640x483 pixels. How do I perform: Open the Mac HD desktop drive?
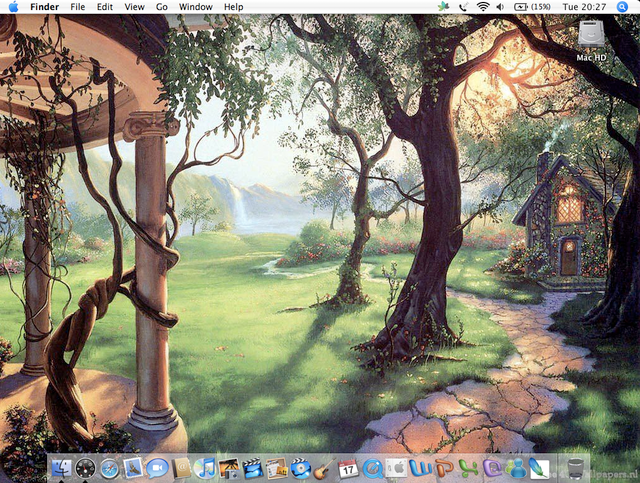(591, 40)
